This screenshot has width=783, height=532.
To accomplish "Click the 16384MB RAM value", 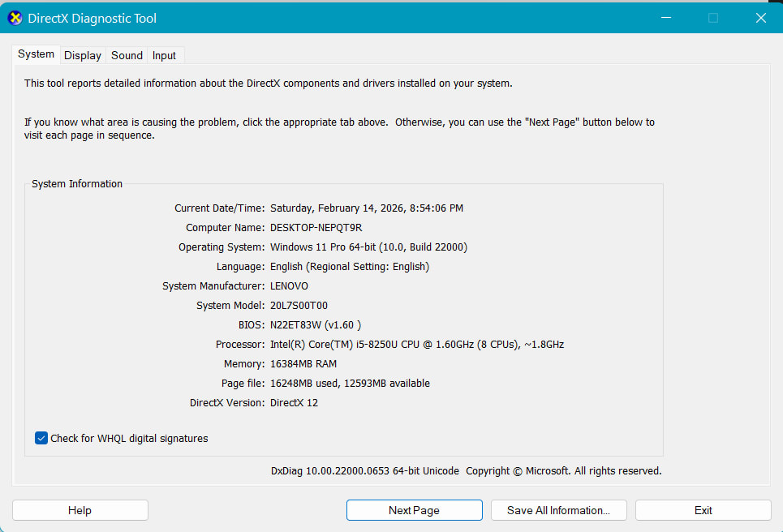I will click(x=303, y=364).
